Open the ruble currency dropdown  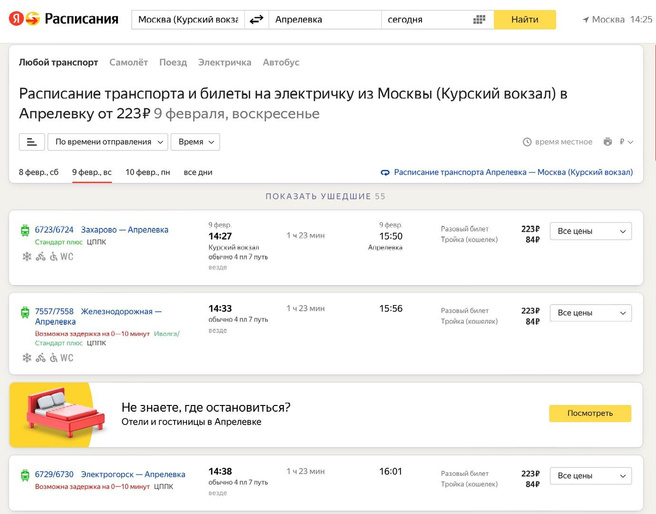click(626, 142)
